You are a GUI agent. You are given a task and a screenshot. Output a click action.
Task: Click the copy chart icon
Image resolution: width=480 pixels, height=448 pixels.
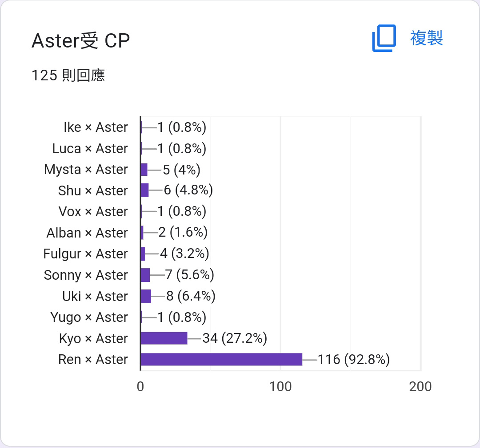(x=384, y=38)
